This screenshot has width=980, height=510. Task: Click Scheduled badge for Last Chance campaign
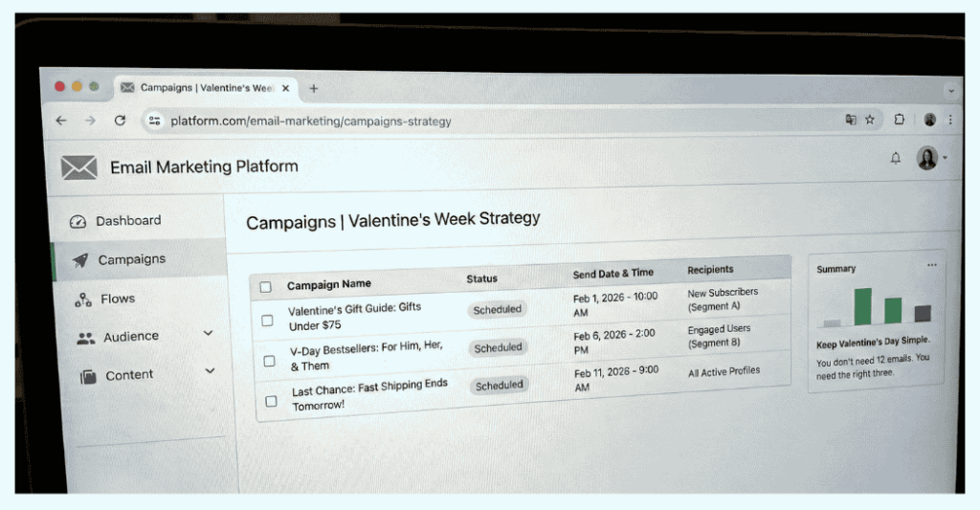click(x=499, y=385)
